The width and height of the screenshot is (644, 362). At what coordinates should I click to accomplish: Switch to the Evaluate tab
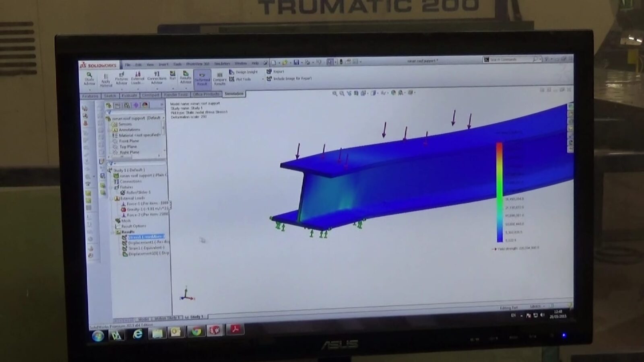coord(129,96)
